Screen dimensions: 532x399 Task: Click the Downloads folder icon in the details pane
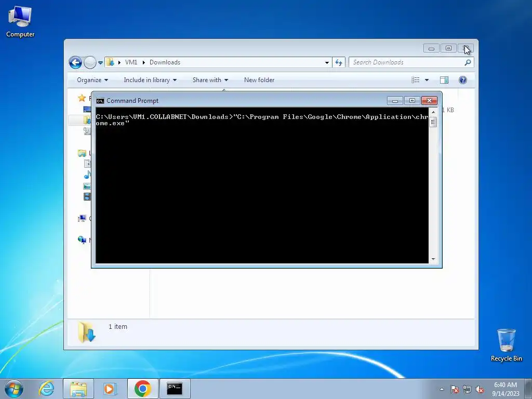pyautogui.click(x=87, y=332)
